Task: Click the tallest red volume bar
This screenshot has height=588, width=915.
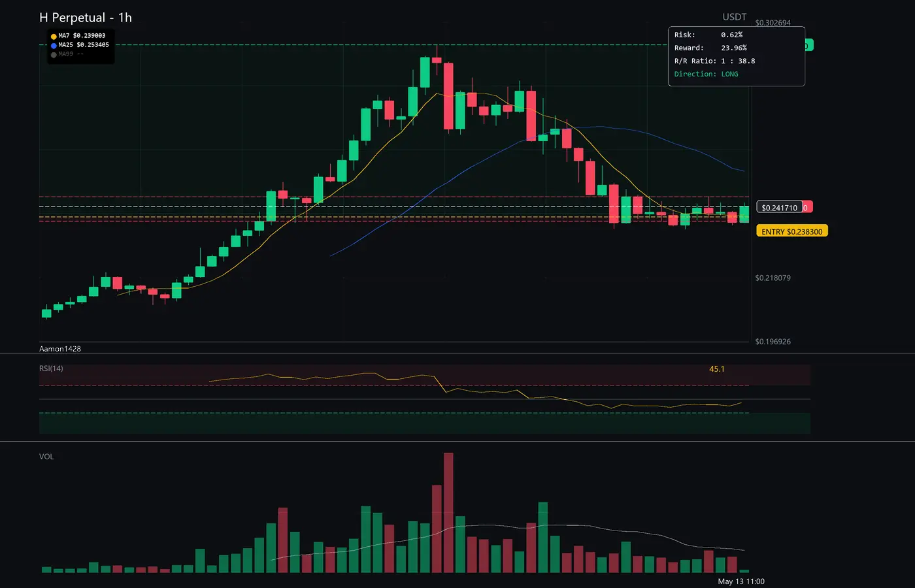Action: [448, 513]
